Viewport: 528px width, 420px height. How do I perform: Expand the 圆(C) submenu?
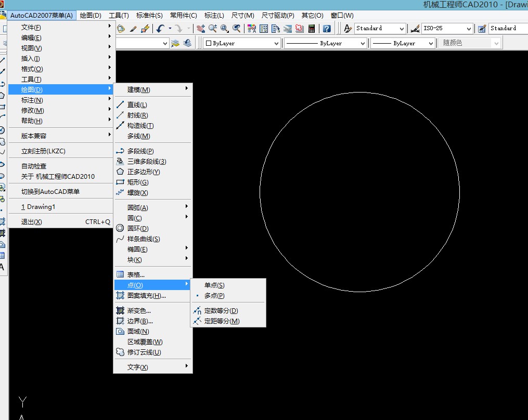(x=153, y=218)
